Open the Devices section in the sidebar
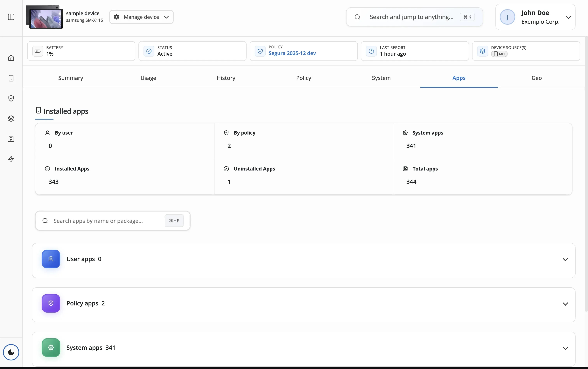Image resolution: width=588 pixels, height=369 pixels. (x=11, y=78)
